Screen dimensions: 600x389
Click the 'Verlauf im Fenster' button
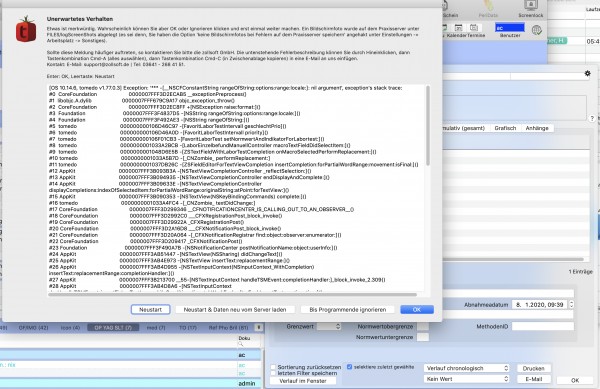tap(303, 381)
